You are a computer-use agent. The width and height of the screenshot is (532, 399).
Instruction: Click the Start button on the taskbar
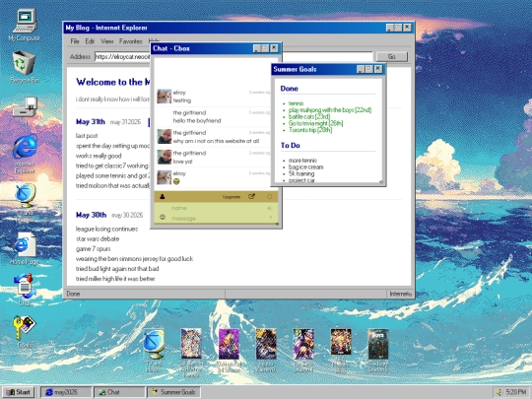coord(19,392)
